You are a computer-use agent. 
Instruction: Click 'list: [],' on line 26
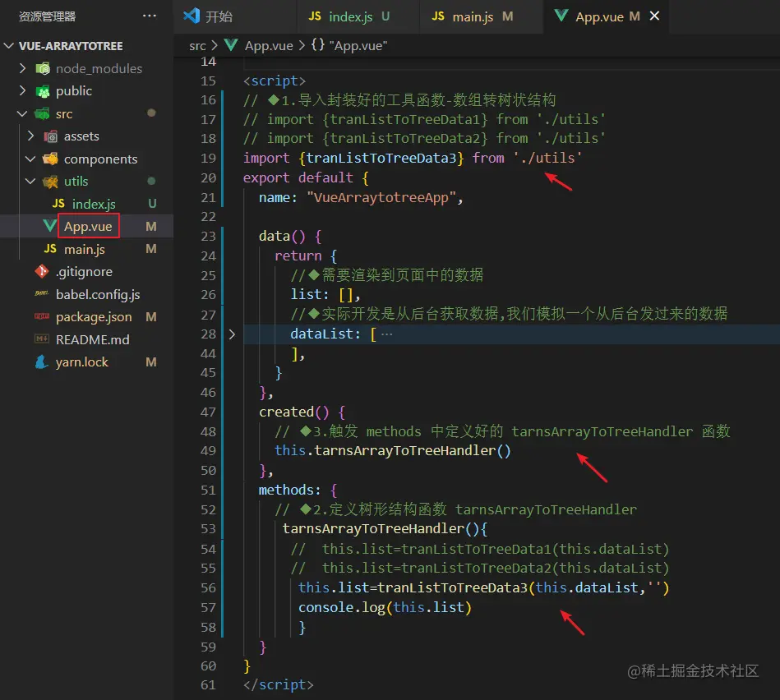325,294
